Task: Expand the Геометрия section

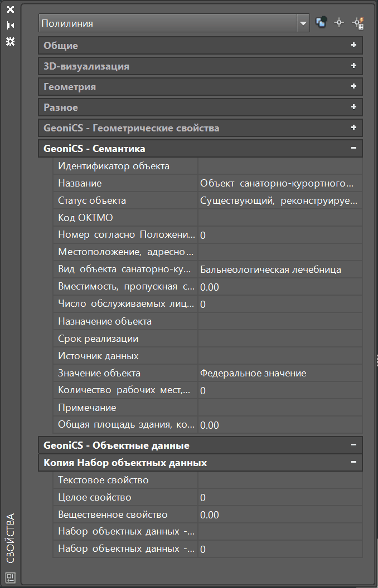Action: click(x=353, y=87)
